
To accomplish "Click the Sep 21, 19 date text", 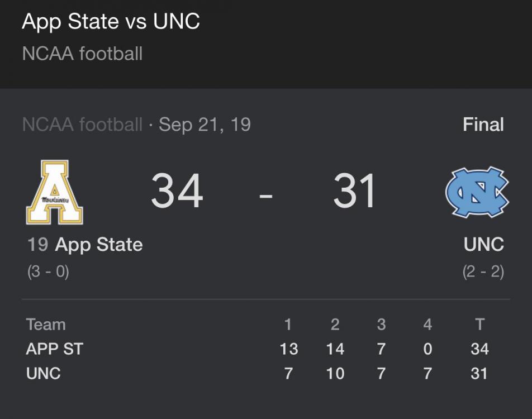I will coord(205,124).
